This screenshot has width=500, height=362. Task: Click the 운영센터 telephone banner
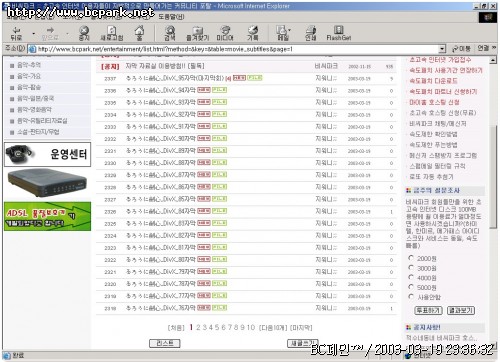(47, 154)
